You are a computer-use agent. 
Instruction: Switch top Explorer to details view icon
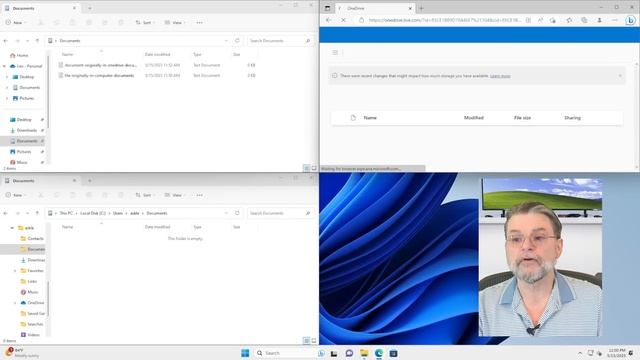click(307, 168)
